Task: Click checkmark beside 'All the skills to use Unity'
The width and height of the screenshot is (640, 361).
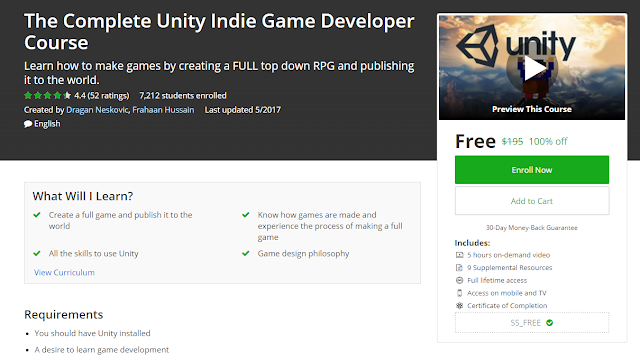Action: [37, 254]
